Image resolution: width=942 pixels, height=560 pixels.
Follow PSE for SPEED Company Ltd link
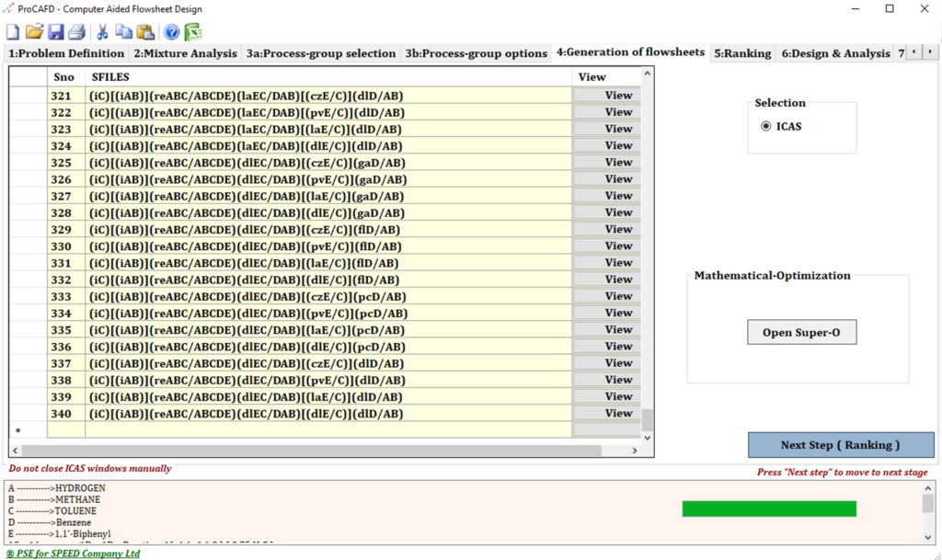[x=73, y=554]
